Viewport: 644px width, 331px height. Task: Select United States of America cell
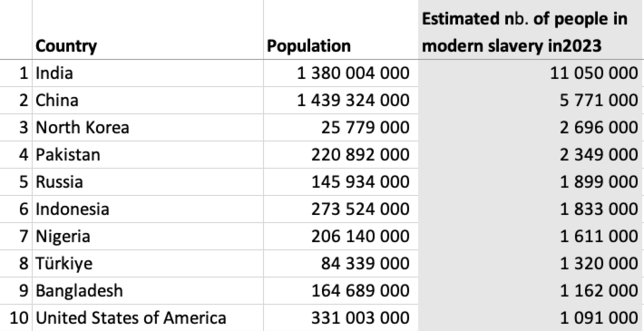coord(148,317)
